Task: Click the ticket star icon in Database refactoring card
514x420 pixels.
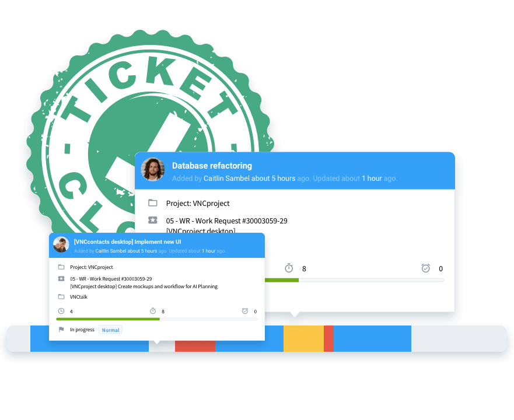Action: (x=153, y=220)
